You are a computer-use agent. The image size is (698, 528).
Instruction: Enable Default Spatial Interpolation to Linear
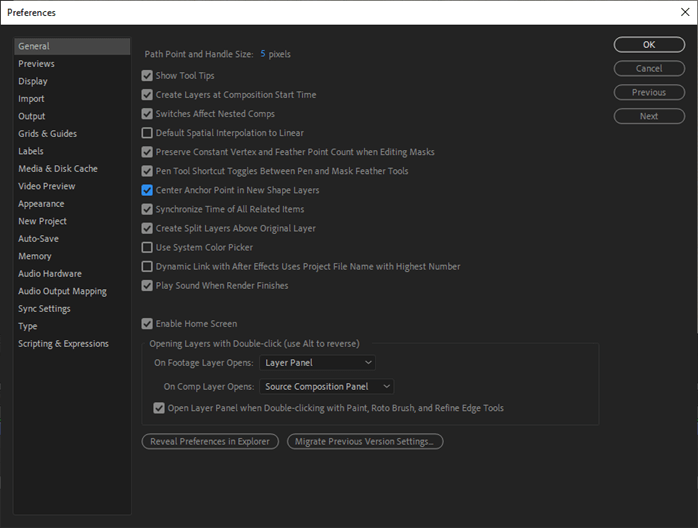148,133
